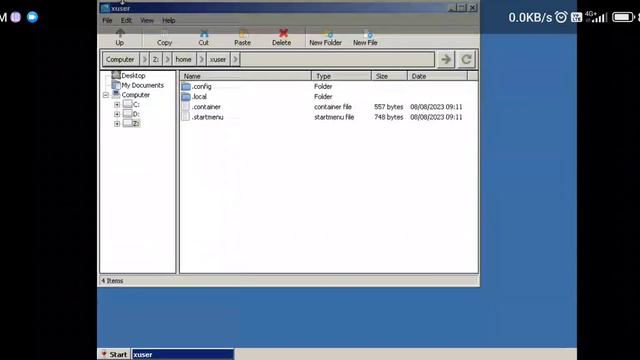Click the '4 Items' status bar text
This screenshot has height=360, width=640.
[112, 281]
